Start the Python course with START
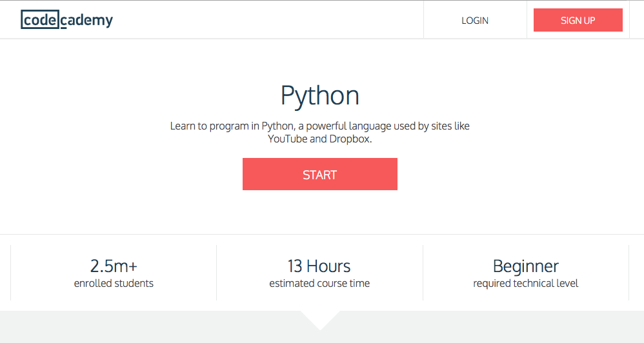The width and height of the screenshot is (644, 343). [x=320, y=174]
